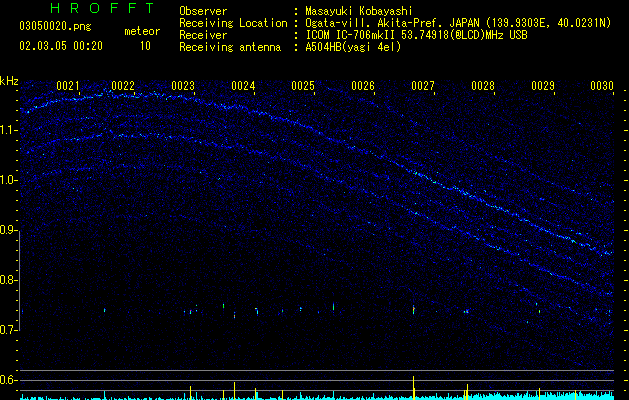Click the gray frequency range bracket on left axis

pos(20,281)
